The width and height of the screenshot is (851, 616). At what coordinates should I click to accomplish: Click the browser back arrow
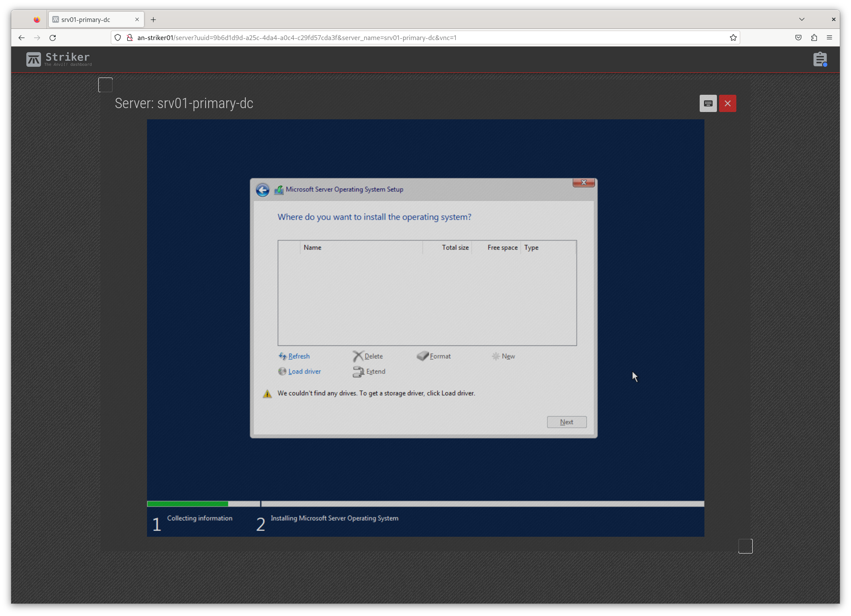[x=22, y=38]
